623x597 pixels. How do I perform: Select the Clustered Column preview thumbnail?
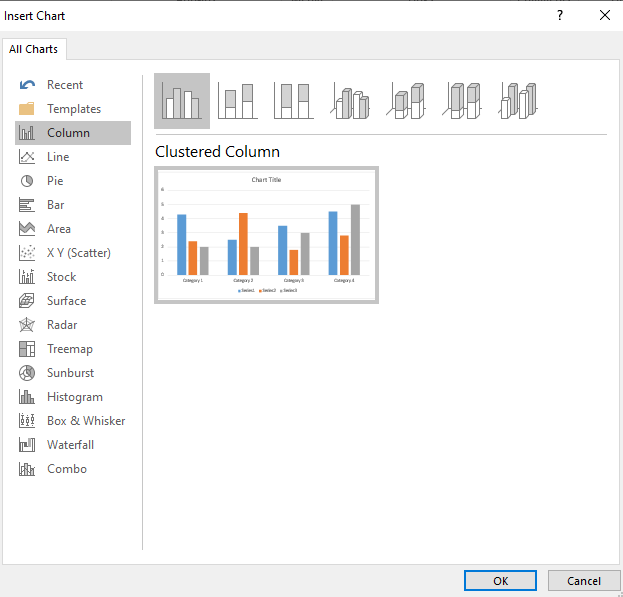(x=266, y=235)
